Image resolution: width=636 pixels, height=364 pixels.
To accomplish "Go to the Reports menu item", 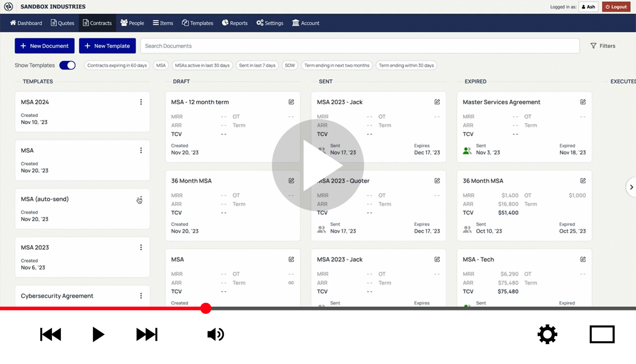I will tap(234, 23).
